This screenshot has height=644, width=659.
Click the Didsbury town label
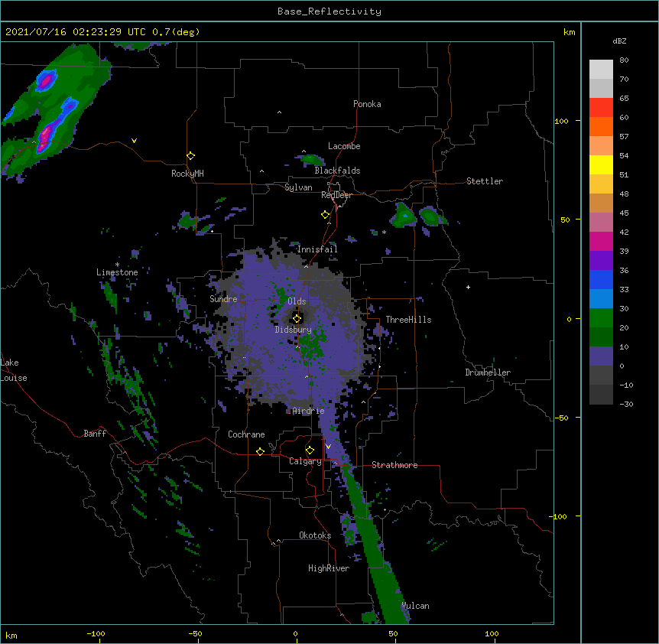pyautogui.click(x=293, y=330)
